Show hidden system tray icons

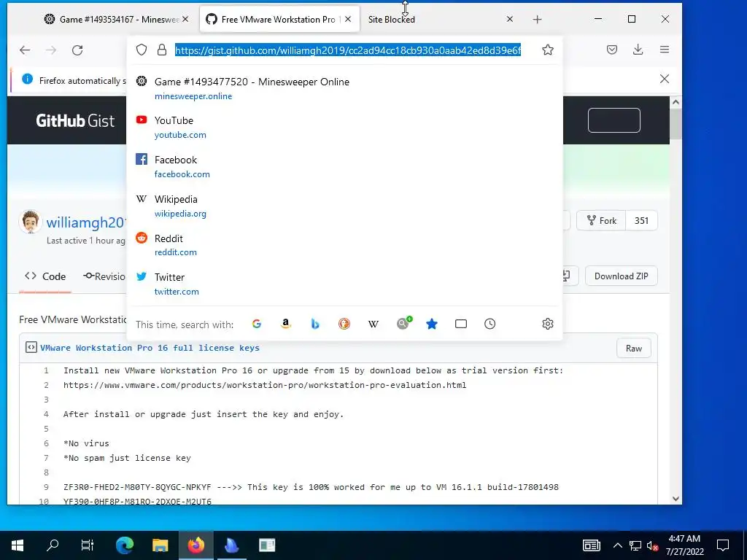click(617, 545)
